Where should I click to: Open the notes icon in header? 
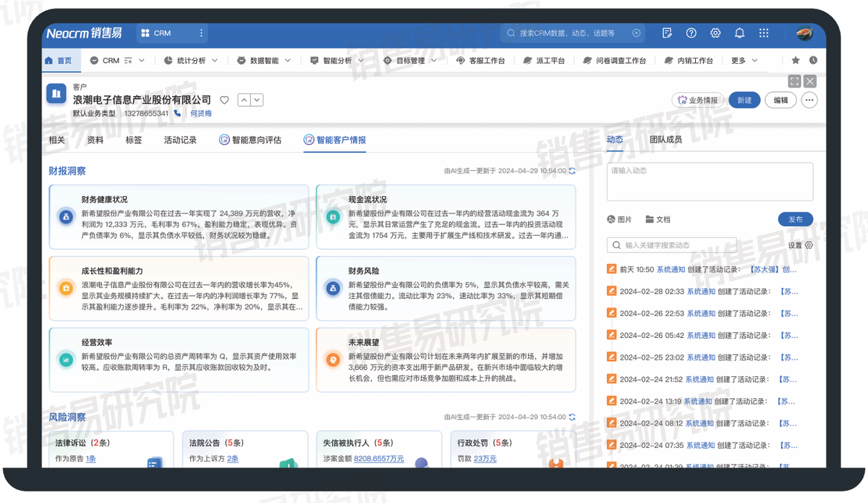tap(668, 33)
